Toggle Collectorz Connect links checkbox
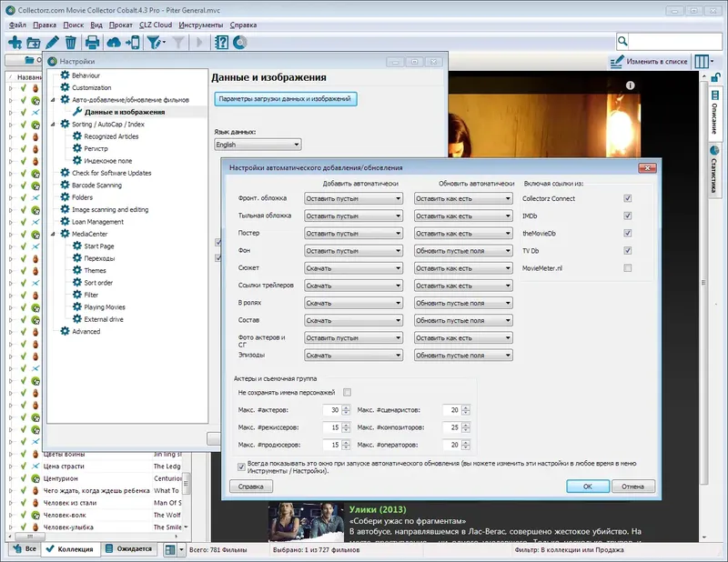Screen dimensions: 728x562 [628, 198]
